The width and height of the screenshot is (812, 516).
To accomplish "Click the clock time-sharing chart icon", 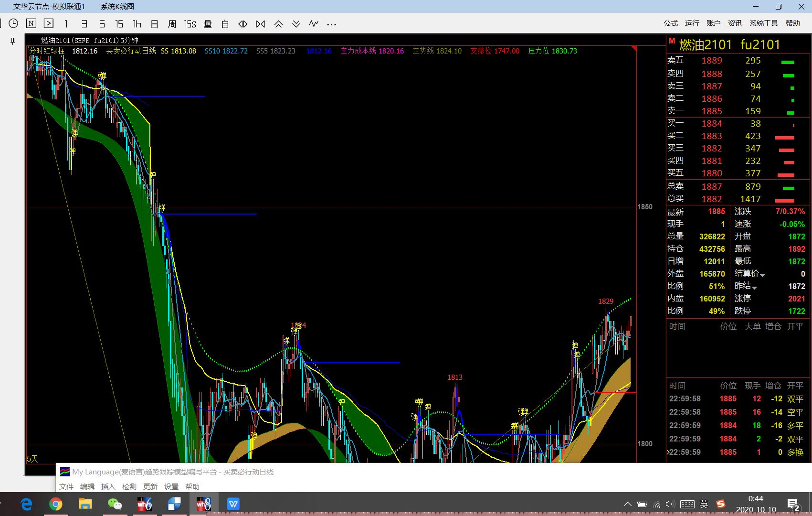I will pos(13,23).
